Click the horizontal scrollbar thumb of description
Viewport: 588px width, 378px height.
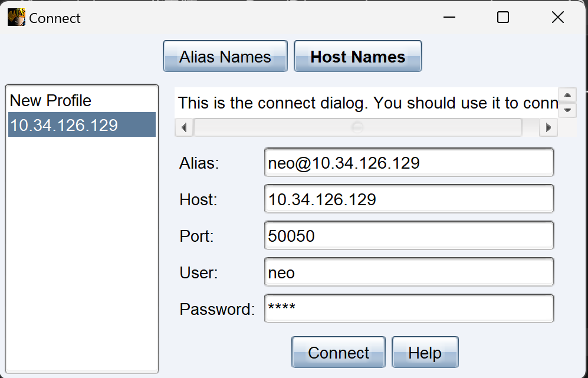[357, 127]
